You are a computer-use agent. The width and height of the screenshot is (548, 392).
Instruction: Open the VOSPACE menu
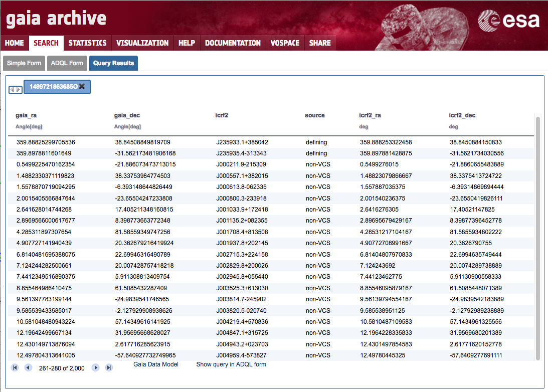click(x=285, y=43)
